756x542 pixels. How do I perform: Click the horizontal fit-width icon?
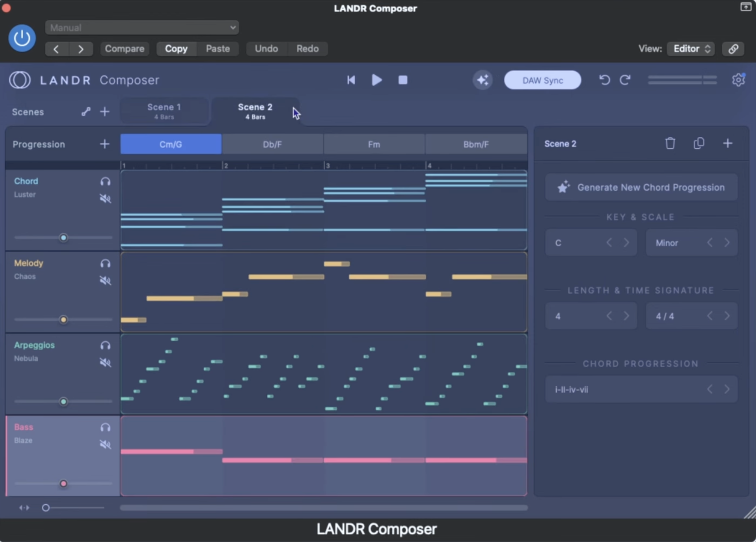tap(24, 508)
